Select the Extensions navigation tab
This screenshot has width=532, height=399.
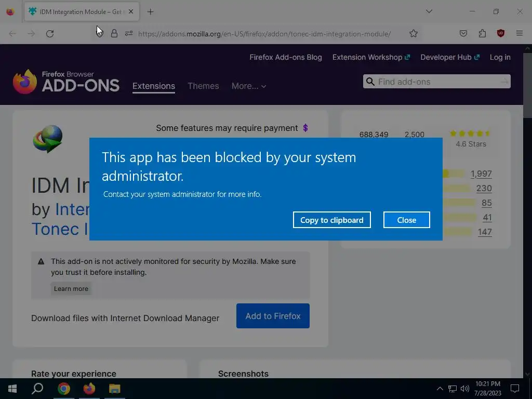(x=154, y=86)
